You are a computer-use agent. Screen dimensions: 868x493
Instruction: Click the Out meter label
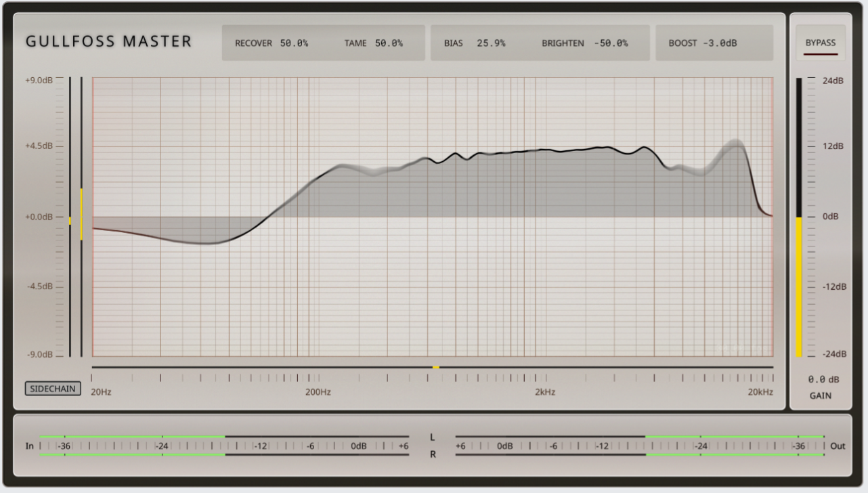pos(838,446)
